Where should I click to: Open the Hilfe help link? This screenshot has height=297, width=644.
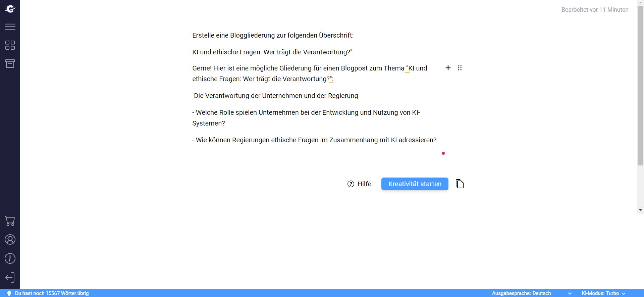pos(359,184)
